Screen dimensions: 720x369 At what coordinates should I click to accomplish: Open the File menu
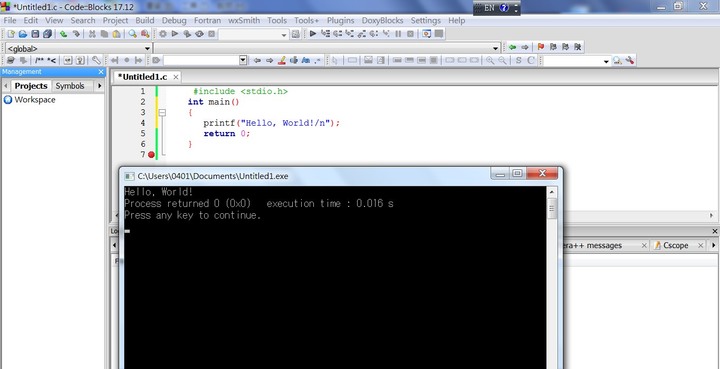pos(10,21)
